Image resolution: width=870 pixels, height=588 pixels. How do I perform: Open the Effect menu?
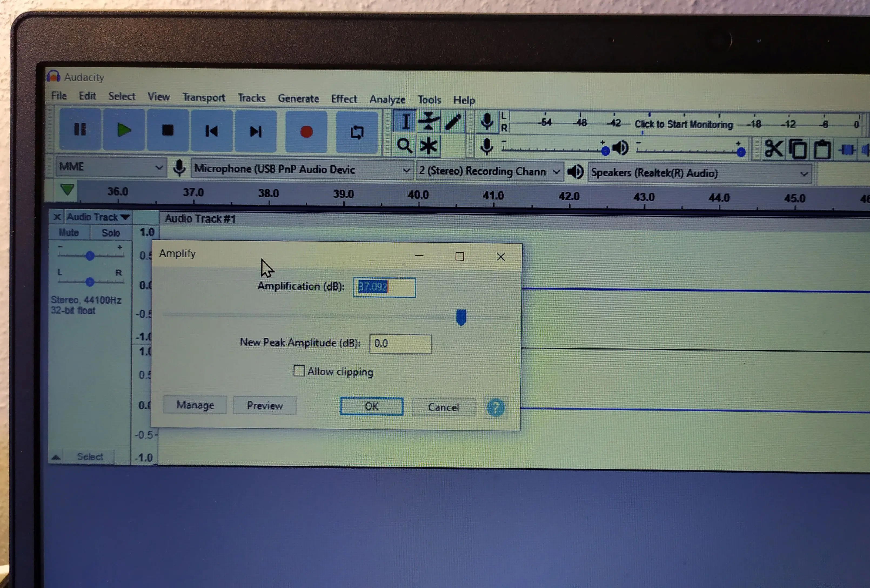(x=344, y=99)
